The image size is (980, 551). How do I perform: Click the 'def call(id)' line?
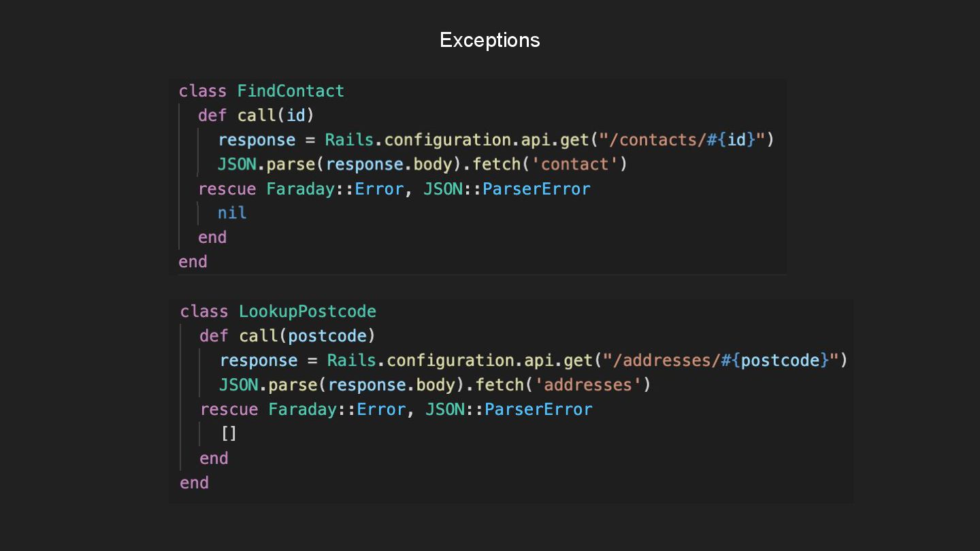coord(256,116)
